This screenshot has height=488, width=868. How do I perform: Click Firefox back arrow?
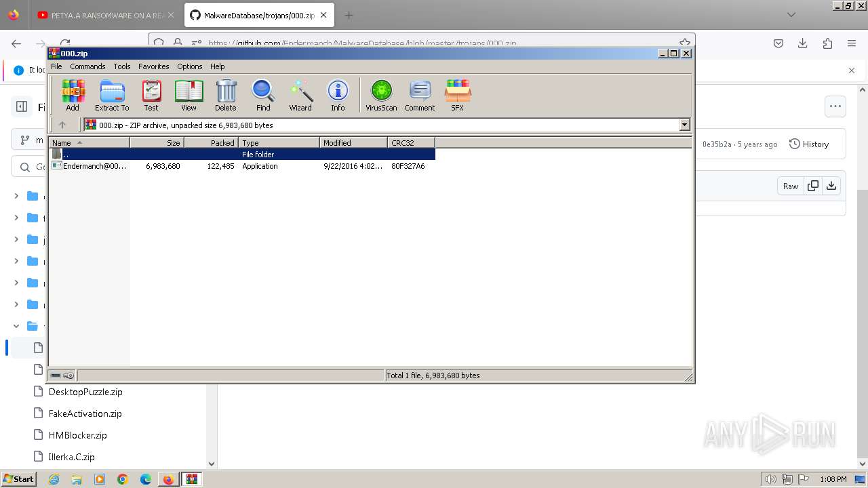pyautogui.click(x=16, y=43)
